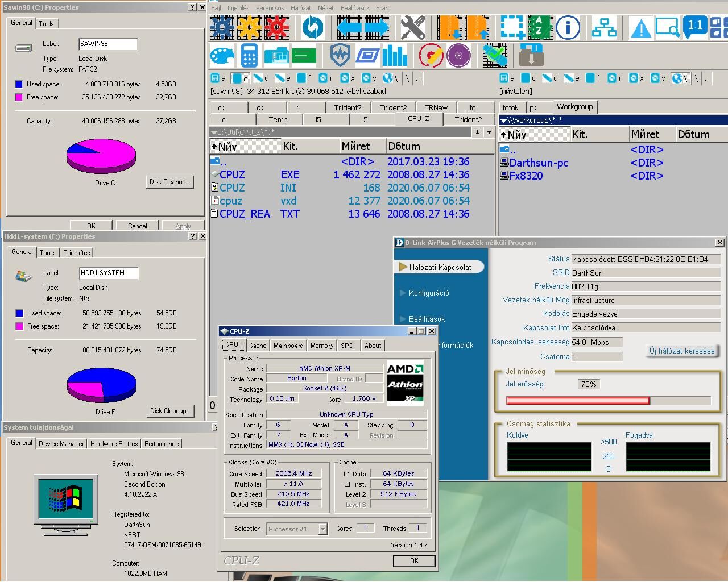This screenshot has width=728, height=582.
Task: Click the blue chat bubble icon
Action: [695, 27]
